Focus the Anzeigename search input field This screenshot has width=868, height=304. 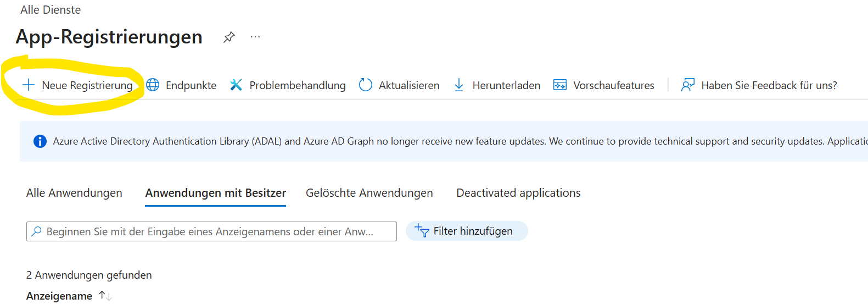tap(211, 231)
